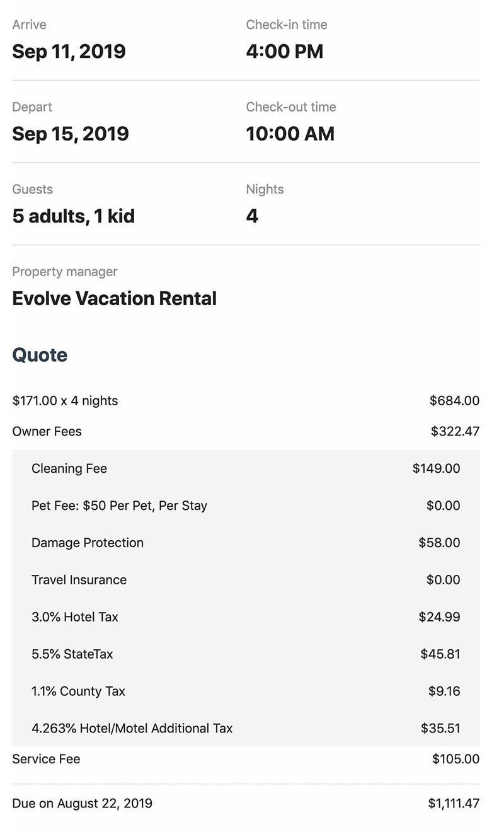Select the arrival date Sep 11, 2019
The width and height of the screenshot is (504, 832).
pyautogui.click(x=69, y=51)
